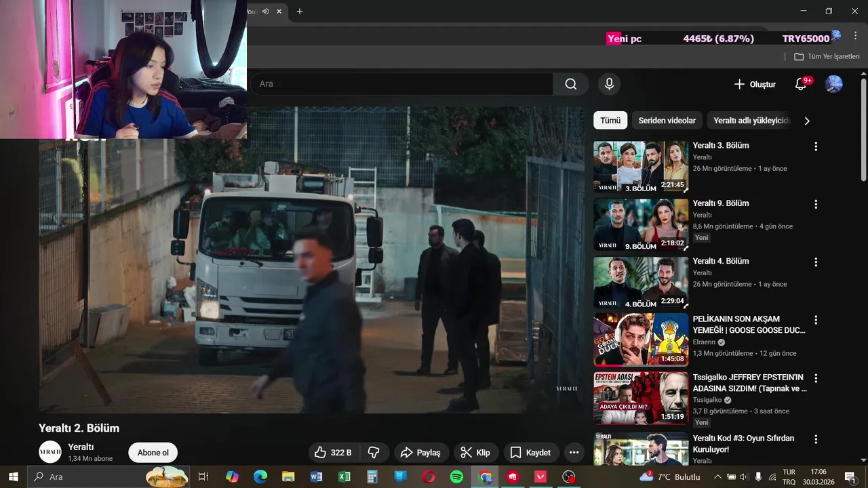Open the weather widget 7°C Bulutlu
Screen dimensions: 868x488
point(670,477)
